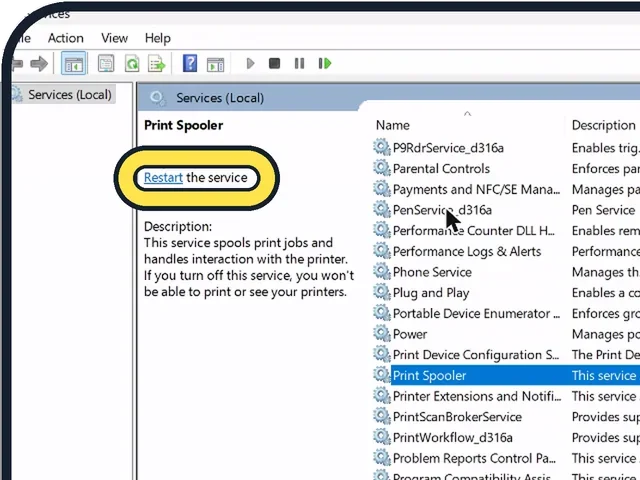Viewport: 640px width, 480px height.
Task: Click the Start Service play icon
Action: click(251, 63)
